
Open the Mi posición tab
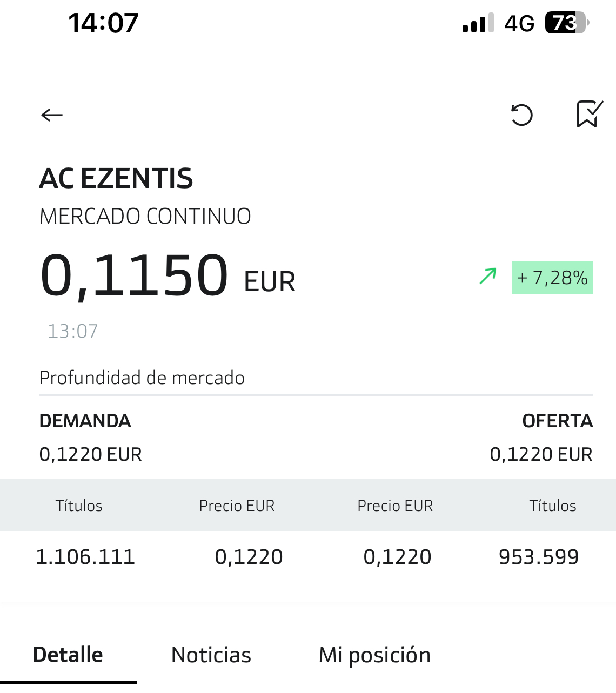pyautogui.click(x=374, y=656)
